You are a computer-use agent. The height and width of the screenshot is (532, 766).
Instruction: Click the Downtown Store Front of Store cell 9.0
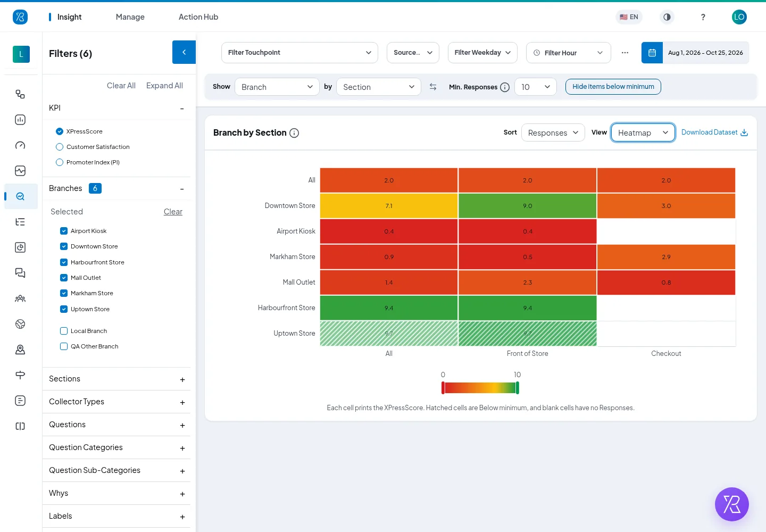click(527, 206)
